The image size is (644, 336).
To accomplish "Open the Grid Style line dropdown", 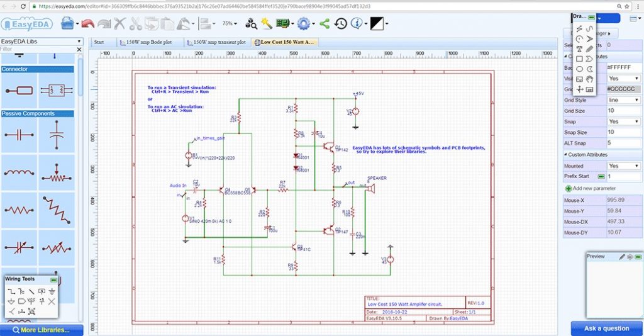I will click(x=623, y=100).
